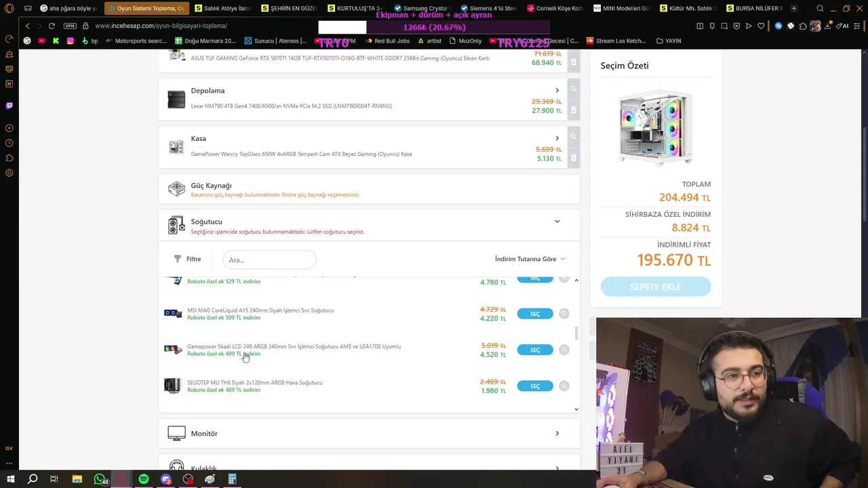Click the GX corner icon in sidebar

[9, 449]
